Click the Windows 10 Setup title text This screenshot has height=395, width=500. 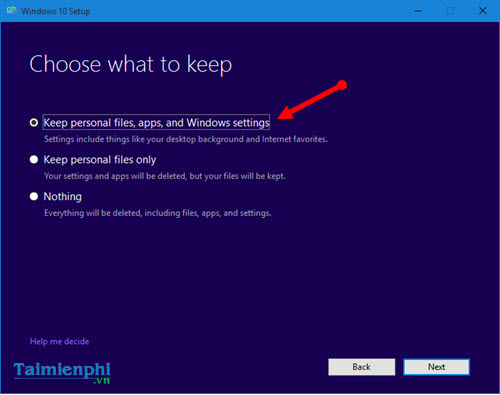point(56,11)
